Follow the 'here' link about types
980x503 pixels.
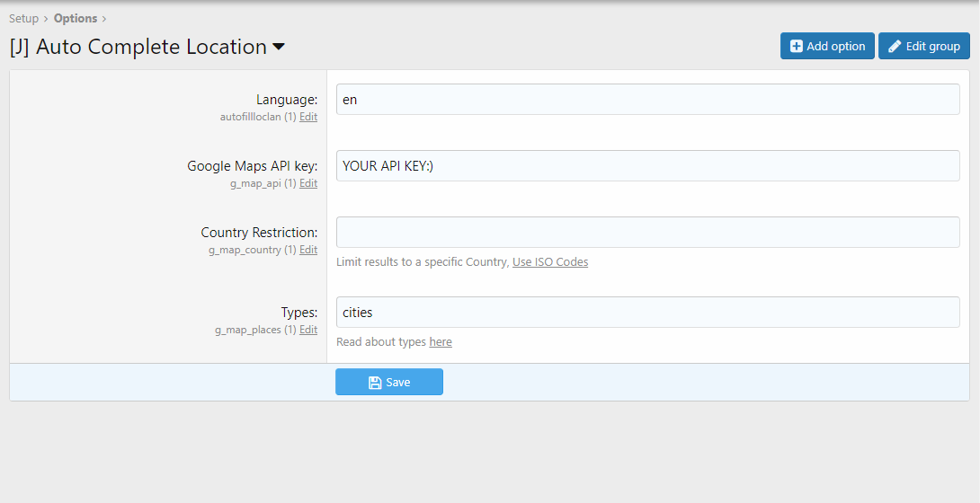click(441, 342)
